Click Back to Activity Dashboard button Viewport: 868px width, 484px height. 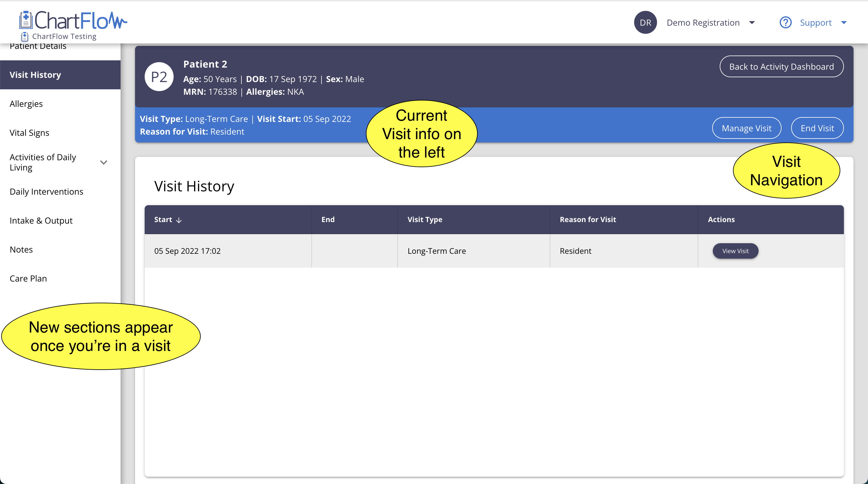(x=782, y=66)
